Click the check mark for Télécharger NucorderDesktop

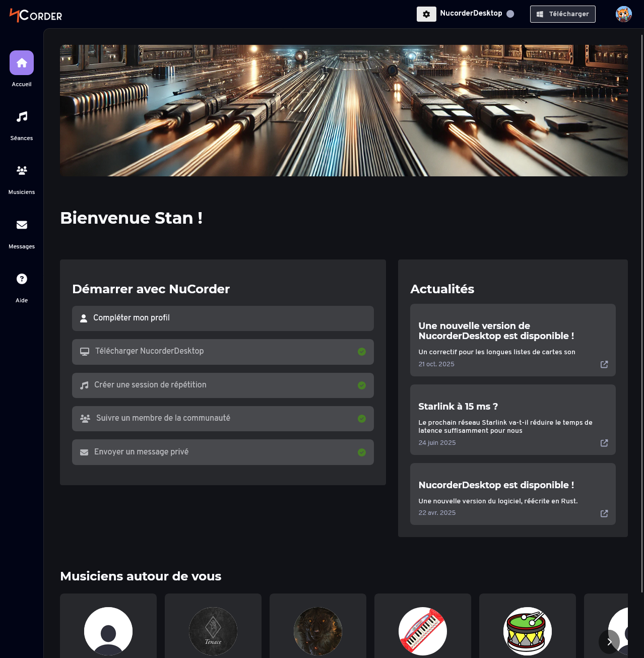[362, 352]
